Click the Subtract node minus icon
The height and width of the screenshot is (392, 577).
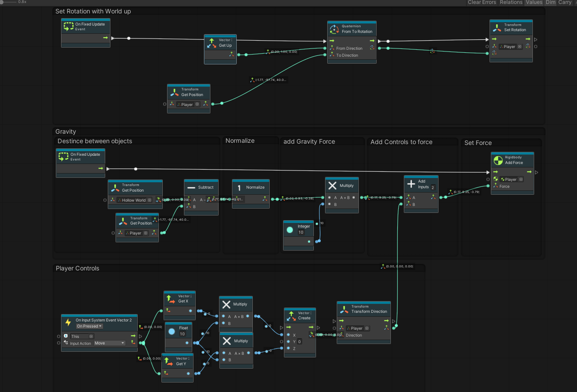(x=191, y=188)
